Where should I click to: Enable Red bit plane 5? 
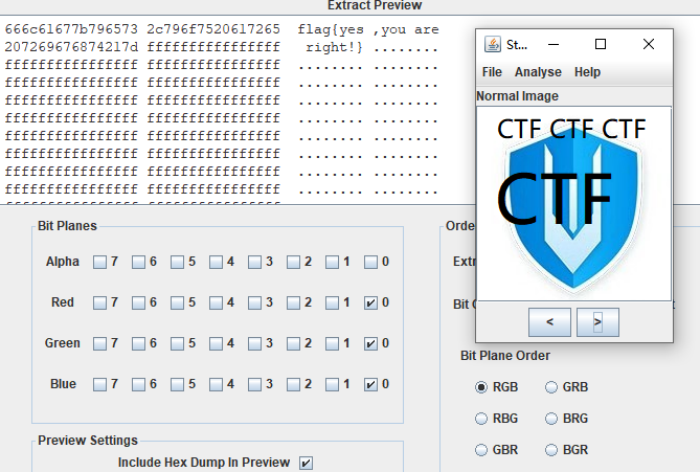[177, 303]
